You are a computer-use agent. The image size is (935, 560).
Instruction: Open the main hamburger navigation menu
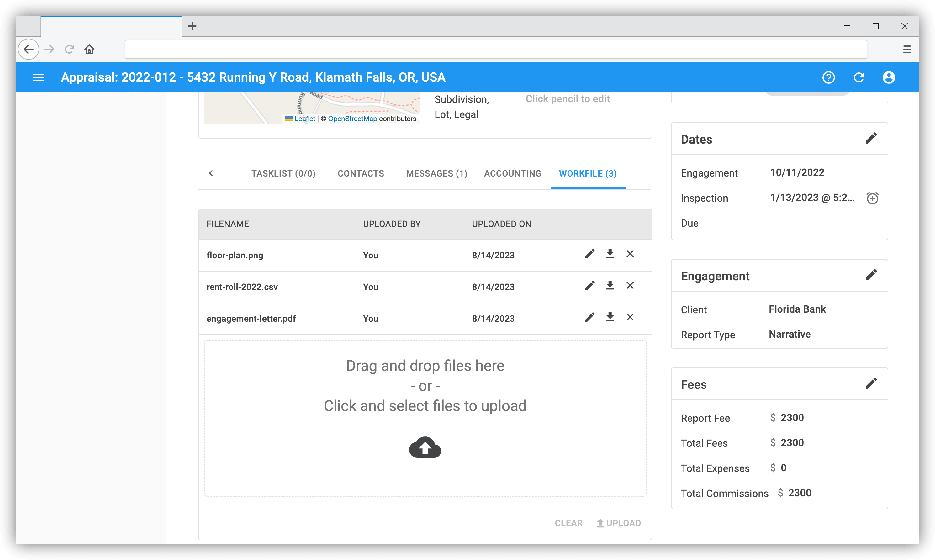coord(39,77)
